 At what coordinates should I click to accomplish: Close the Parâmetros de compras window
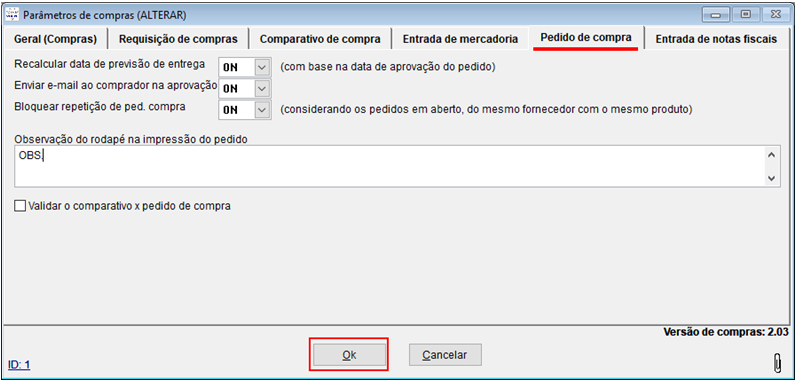coord(774,15)
